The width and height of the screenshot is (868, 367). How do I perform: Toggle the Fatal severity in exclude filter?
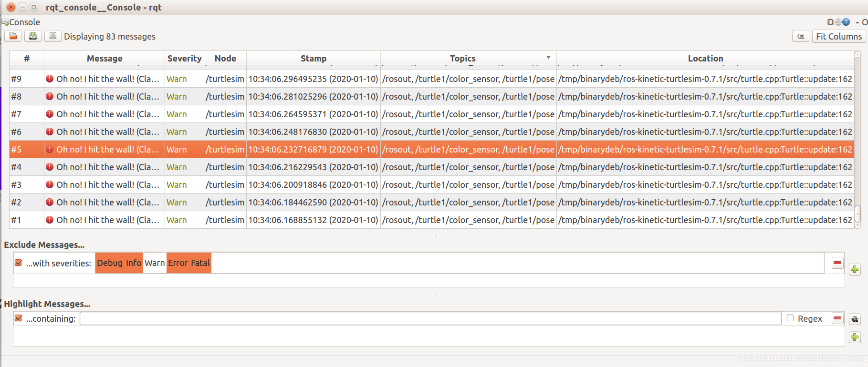(x=200, y=263)
